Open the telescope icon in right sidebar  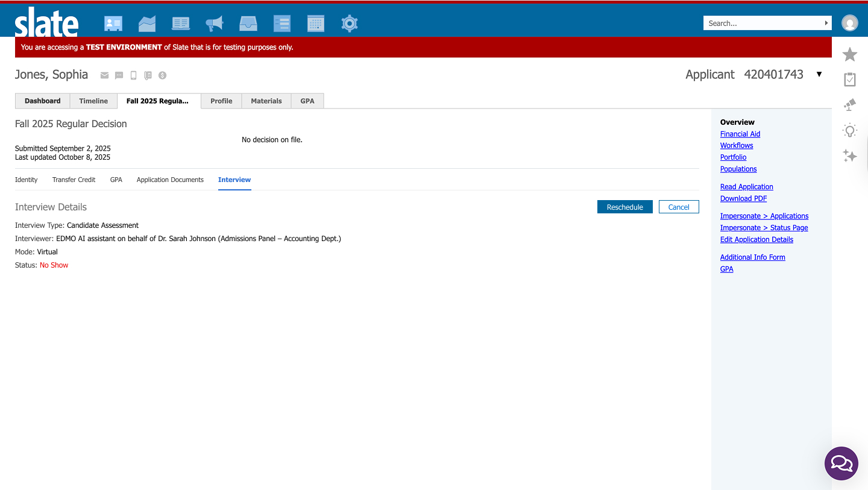(x=849, y=105)
